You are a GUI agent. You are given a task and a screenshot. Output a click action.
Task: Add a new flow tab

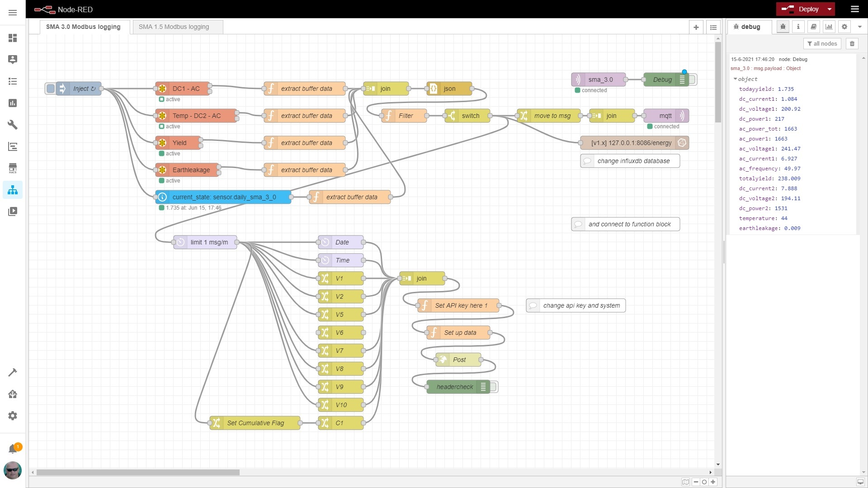click(x=696, y=27)
